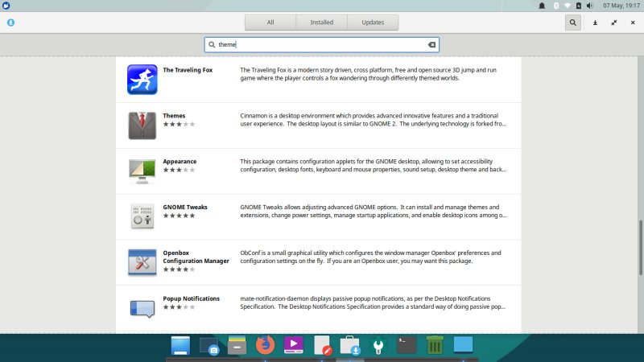
Task: Open the text editor from the dock
Action: (x=323, y=345)
